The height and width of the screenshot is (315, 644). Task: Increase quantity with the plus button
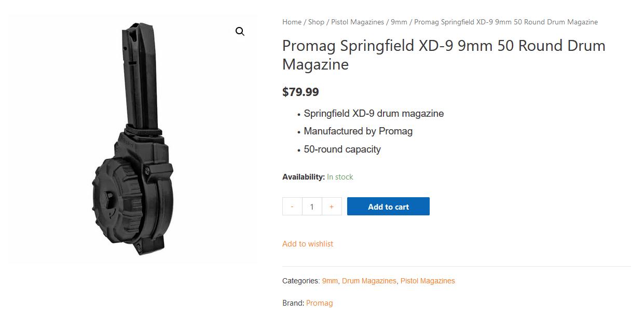coord(332,207)
